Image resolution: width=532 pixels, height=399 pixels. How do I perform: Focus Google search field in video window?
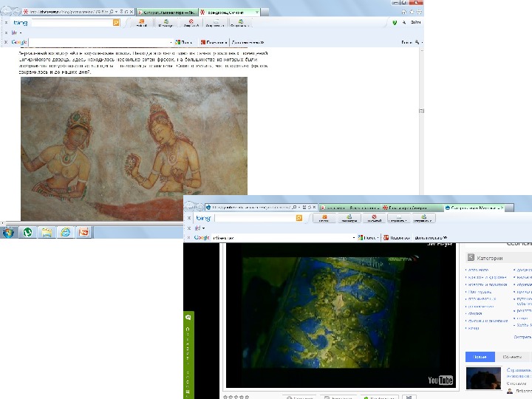[x=282, y=238]
